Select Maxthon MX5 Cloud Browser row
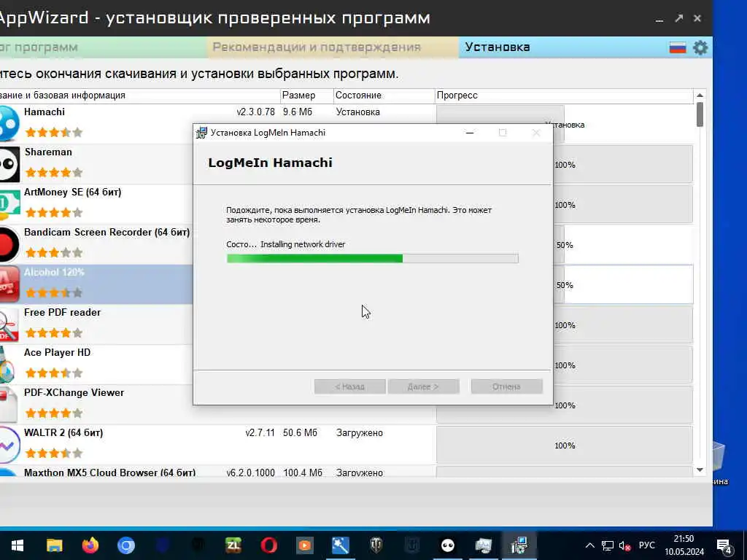The image size is (747, 560). [x=109, y=472]
